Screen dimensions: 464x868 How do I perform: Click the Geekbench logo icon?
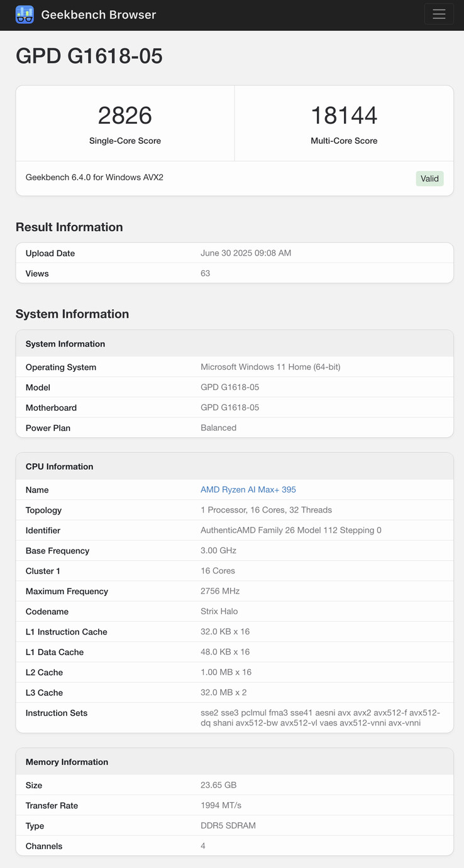(25, 14)
